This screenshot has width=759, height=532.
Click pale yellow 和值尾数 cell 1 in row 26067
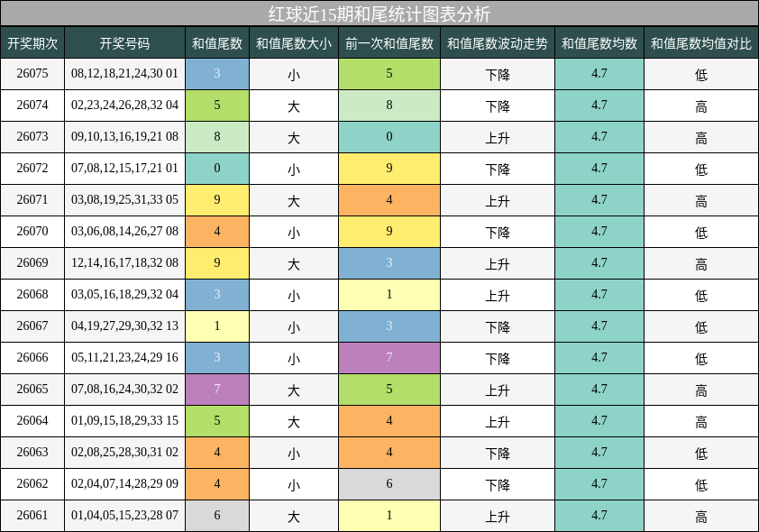coord(217,326)
